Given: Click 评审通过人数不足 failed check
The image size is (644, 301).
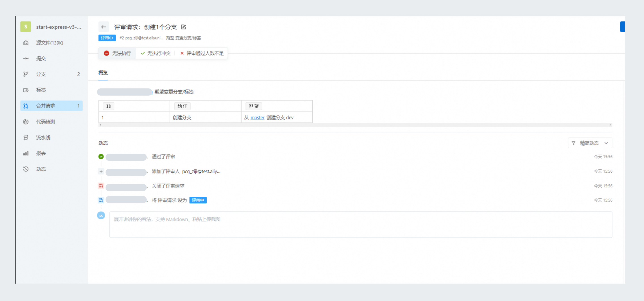Looking at the screenshot, I should [202, 53].
